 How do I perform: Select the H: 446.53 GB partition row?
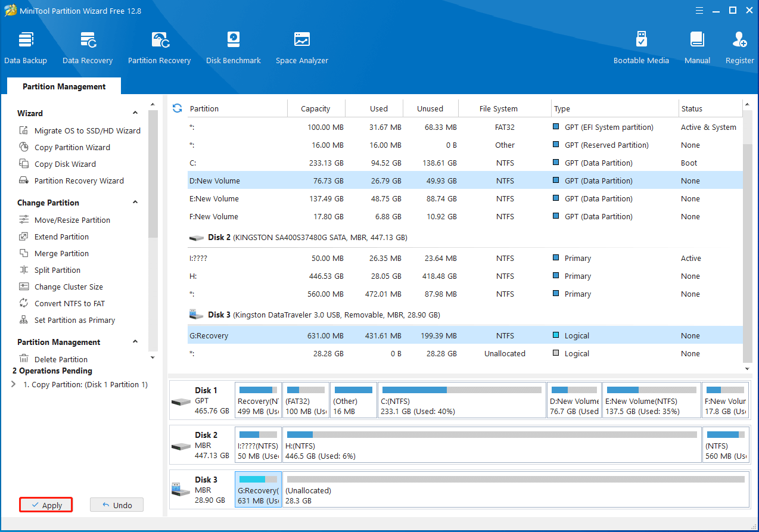[x=465, y=276]
